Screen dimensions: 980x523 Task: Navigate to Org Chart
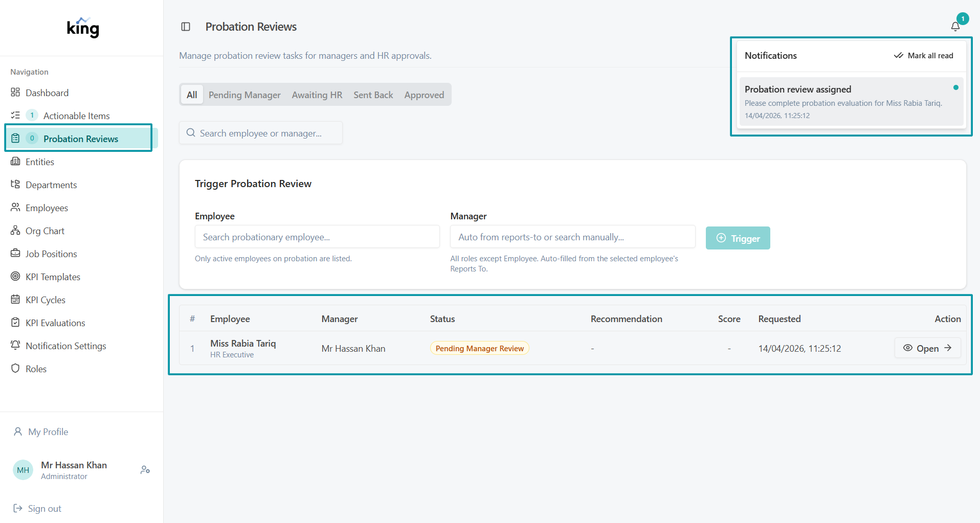81,231
